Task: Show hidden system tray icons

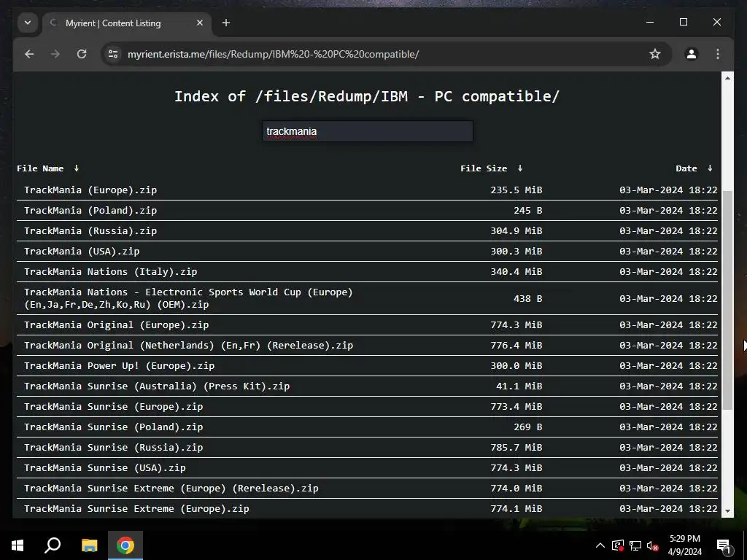Action: point(600,545)
